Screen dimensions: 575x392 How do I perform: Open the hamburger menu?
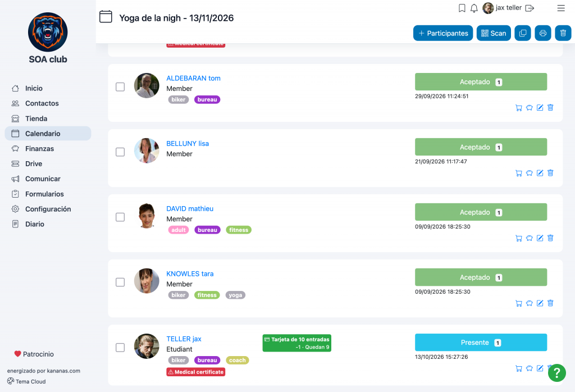(561, 8)
